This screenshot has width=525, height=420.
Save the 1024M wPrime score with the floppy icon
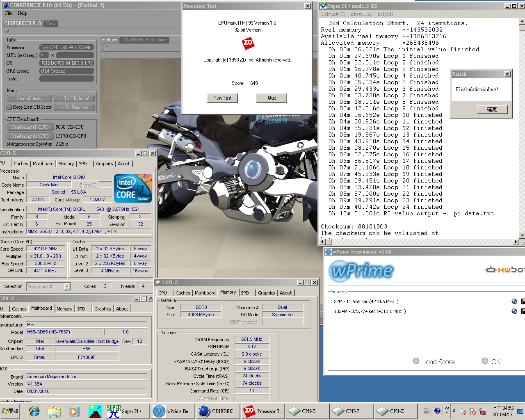coord(523,311)
